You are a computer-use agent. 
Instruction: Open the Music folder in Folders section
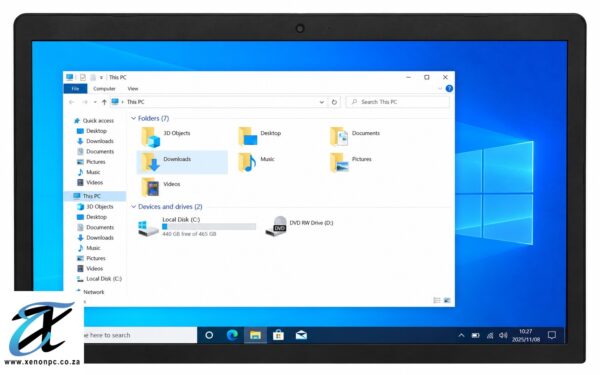coord(256,162)
